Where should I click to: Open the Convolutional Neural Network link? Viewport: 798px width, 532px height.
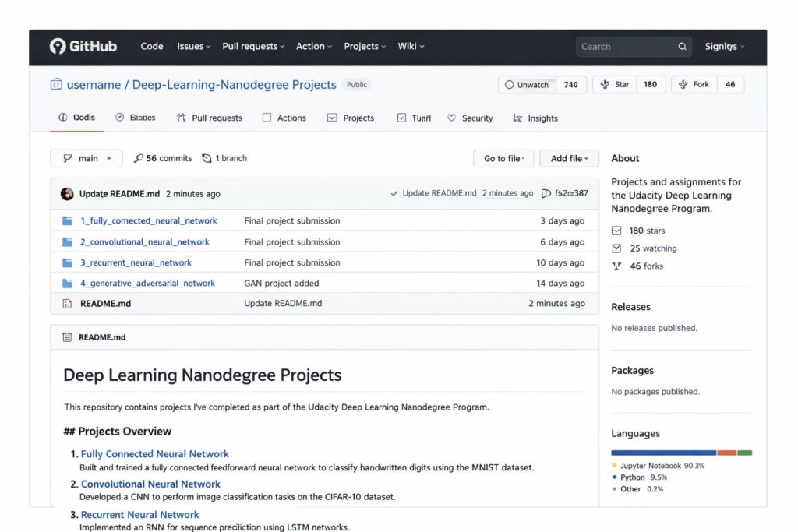(150, 484)
